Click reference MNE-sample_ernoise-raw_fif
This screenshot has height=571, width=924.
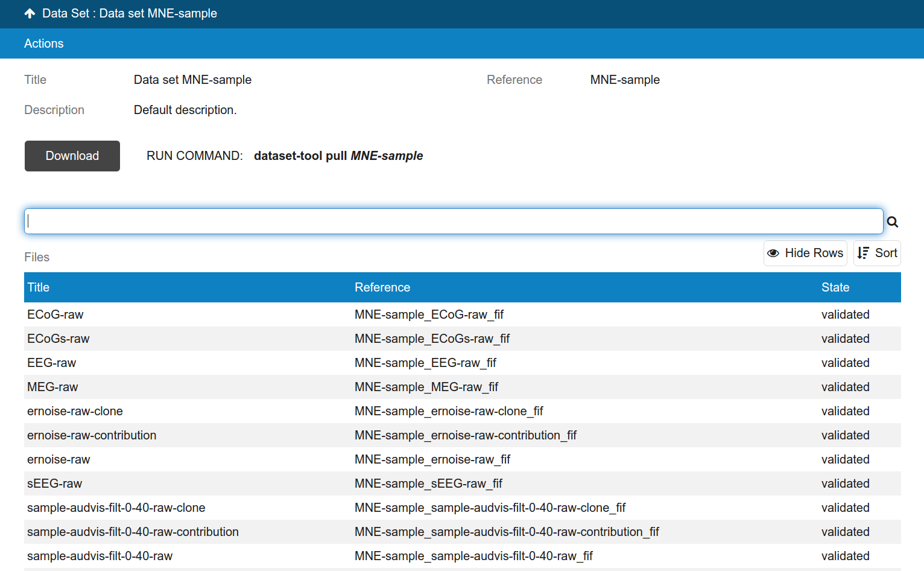432,459
